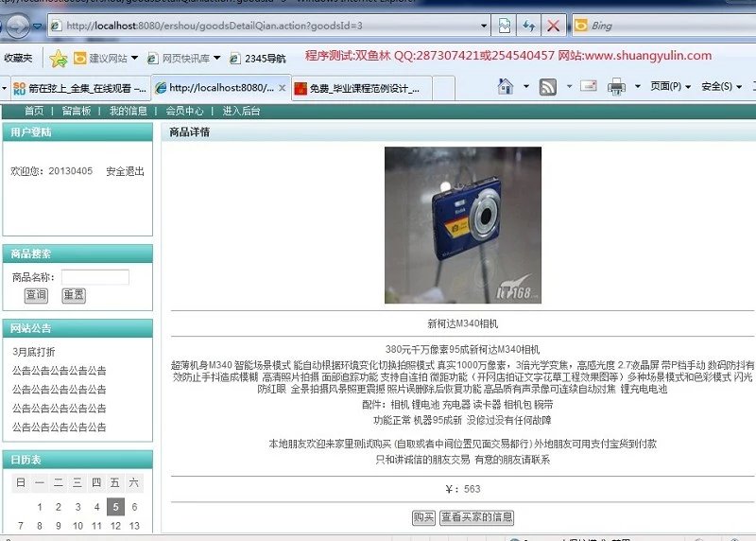
Task: Open the 2345导航 favorites link
Action: point(258,59)
